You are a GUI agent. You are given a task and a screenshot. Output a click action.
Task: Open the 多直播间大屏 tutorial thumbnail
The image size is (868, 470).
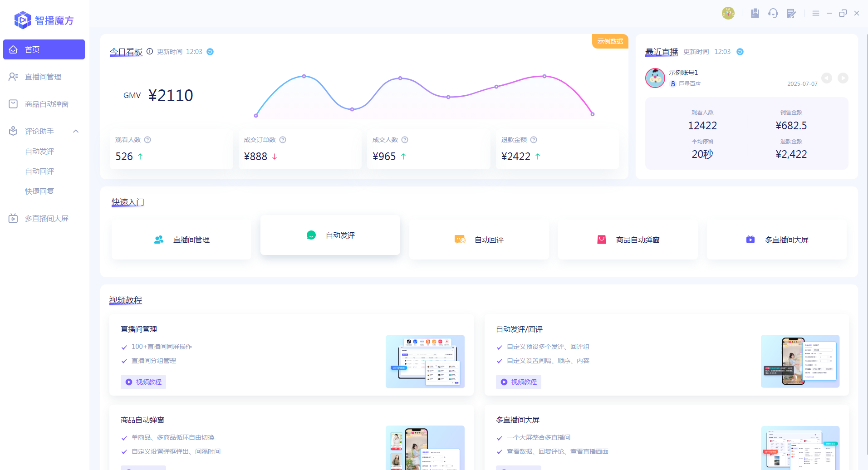click(x=800, y=448)
